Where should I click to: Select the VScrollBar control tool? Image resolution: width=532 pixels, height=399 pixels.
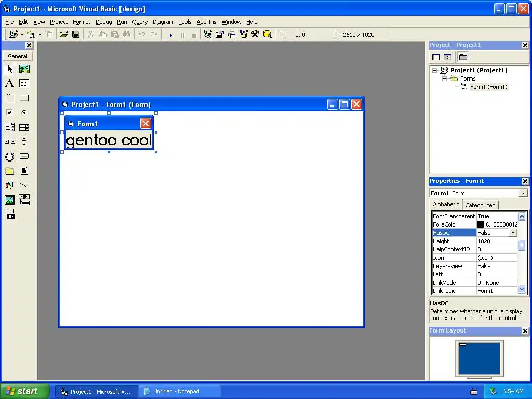pyautogui.click(x=24, y=142)
